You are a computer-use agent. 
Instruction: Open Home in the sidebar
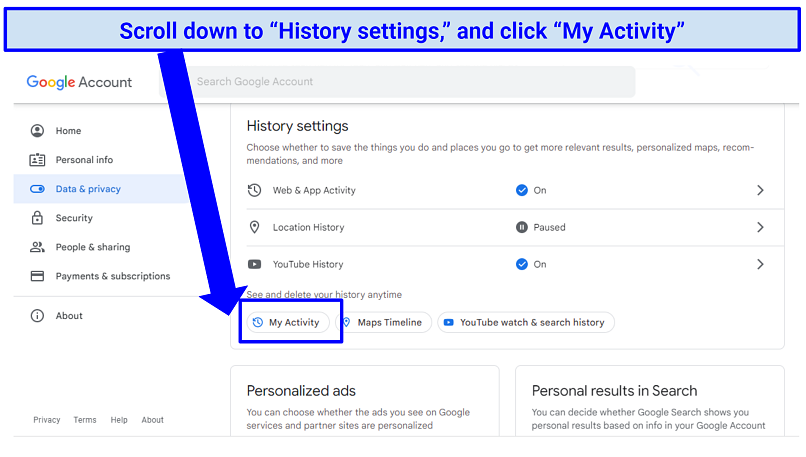[68, 131]
